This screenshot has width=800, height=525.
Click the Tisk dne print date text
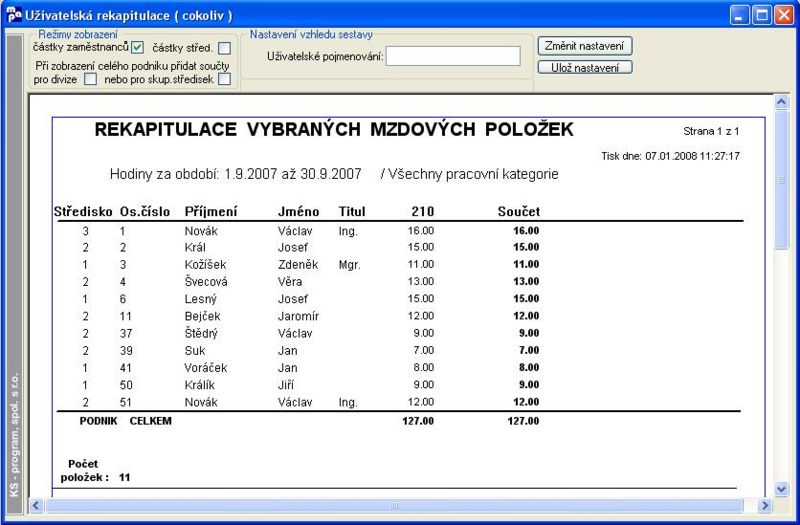[x=670, y=156]
